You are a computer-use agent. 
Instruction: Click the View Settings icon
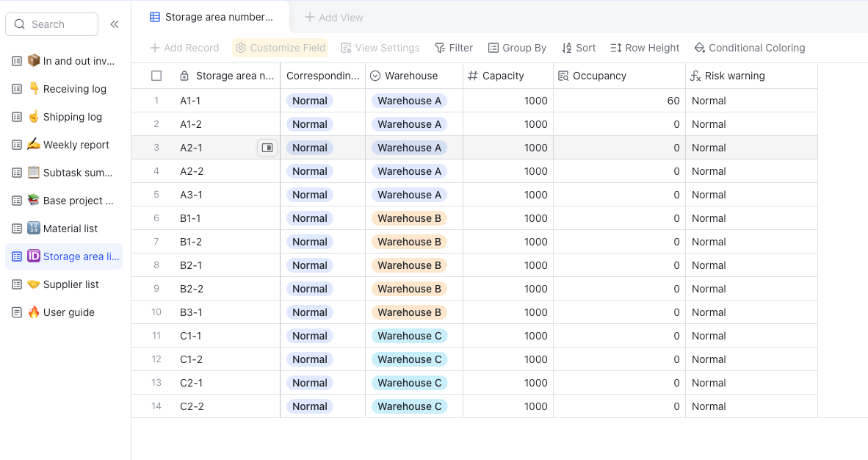[x=346, y=48]
